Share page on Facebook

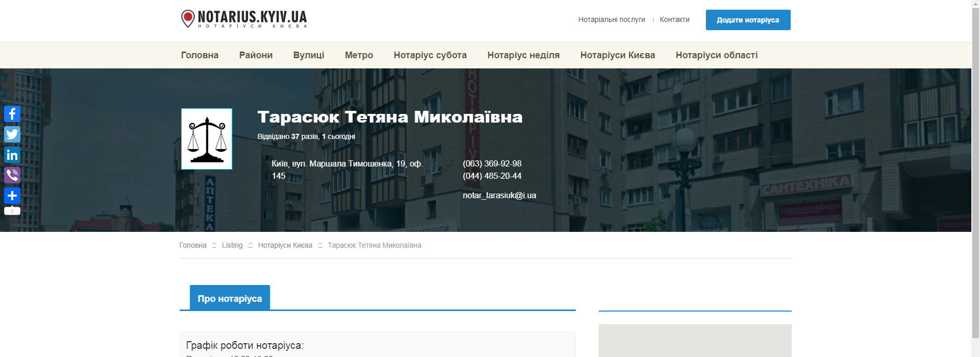[12, 114]
